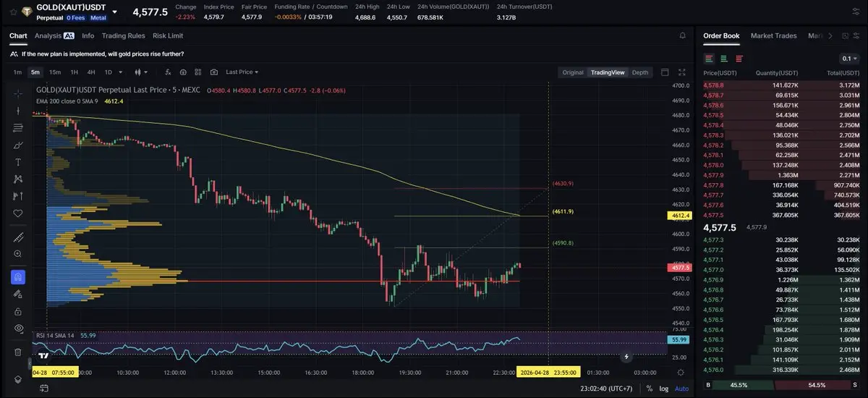Show both buy and sell orders view
Viewport: 868px width, 398px height.
click(x=709, y=59)
